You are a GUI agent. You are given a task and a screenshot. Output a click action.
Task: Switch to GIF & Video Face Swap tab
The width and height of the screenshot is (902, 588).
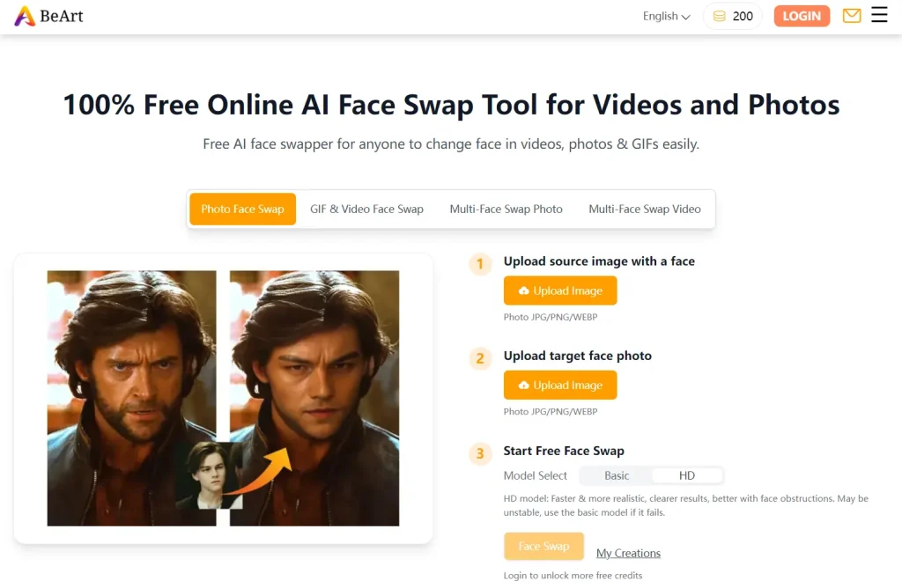point(366,209)
